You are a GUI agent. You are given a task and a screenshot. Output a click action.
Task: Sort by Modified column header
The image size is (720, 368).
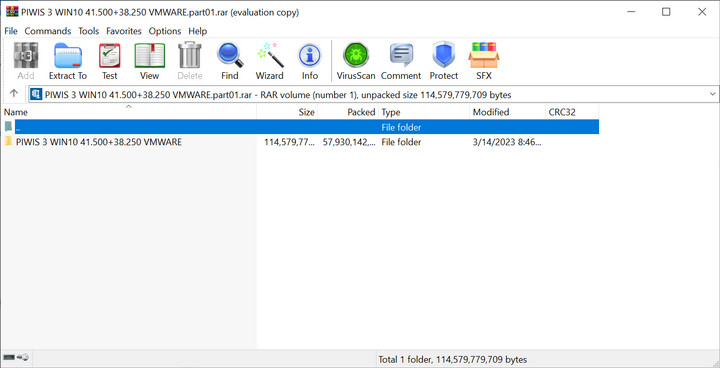(508, 112)
